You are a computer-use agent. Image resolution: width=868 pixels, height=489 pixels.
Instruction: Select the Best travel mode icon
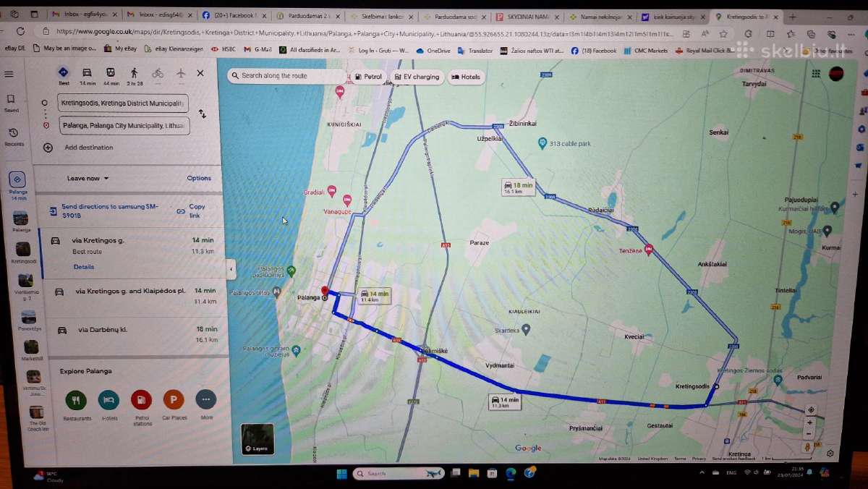tap(64, 75)
